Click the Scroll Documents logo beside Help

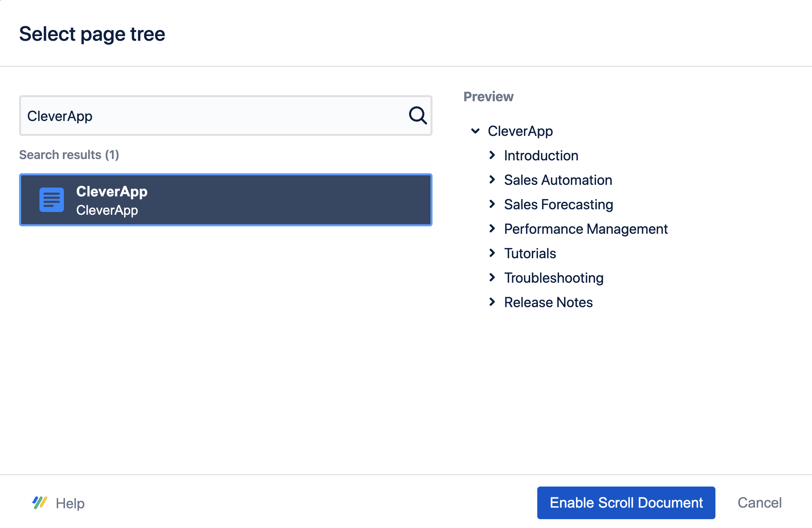pos(40,503)
